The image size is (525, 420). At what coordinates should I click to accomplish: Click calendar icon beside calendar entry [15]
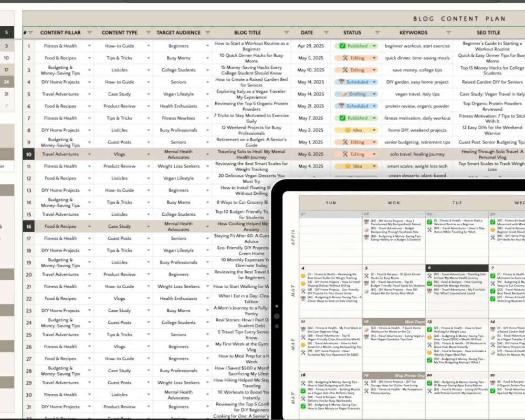click(x=366, y=283)
